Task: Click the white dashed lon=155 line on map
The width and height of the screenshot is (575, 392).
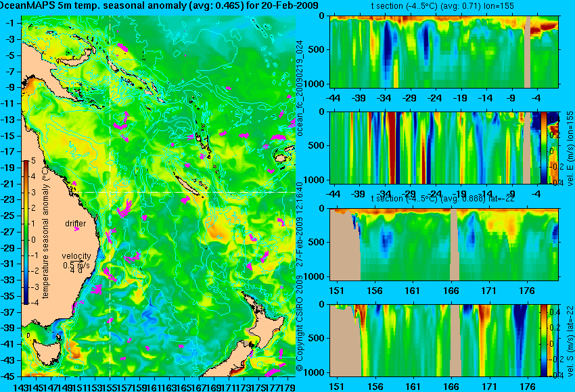Action: coord(110,196)
